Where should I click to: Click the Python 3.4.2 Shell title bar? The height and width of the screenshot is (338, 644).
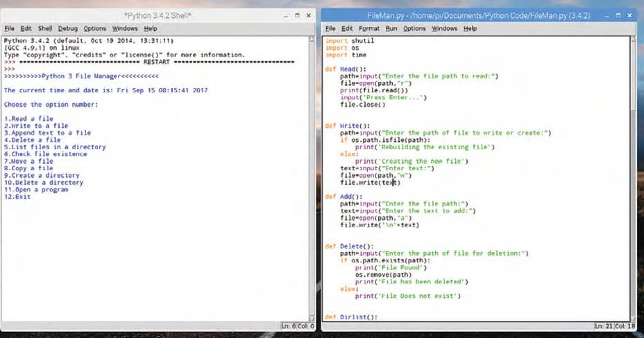[158, 15]
